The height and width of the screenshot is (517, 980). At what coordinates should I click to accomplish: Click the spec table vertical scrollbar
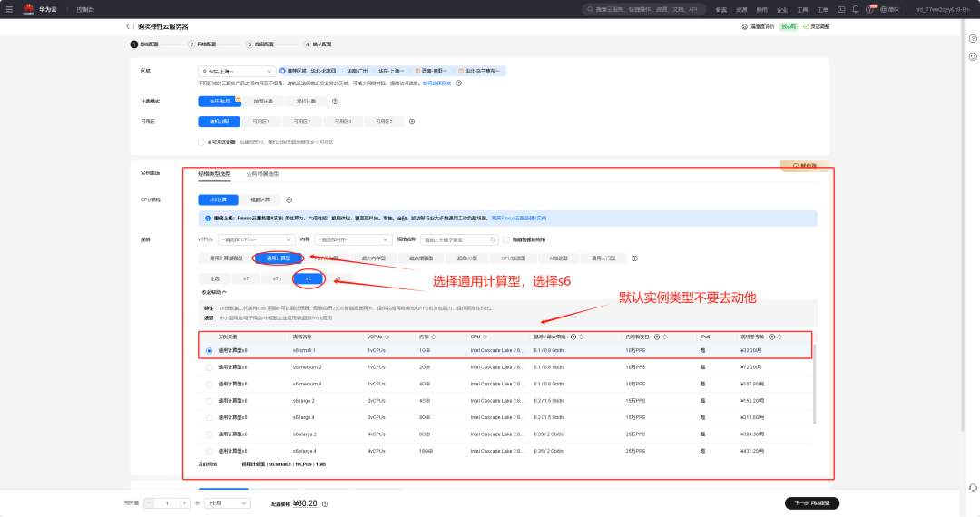tap(814, 384)
